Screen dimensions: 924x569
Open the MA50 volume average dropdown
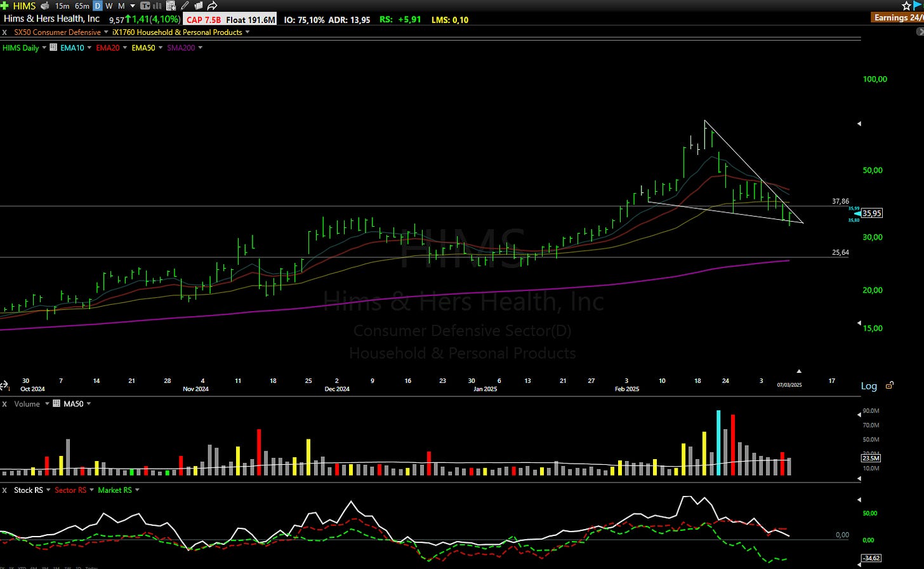[88, 404]
